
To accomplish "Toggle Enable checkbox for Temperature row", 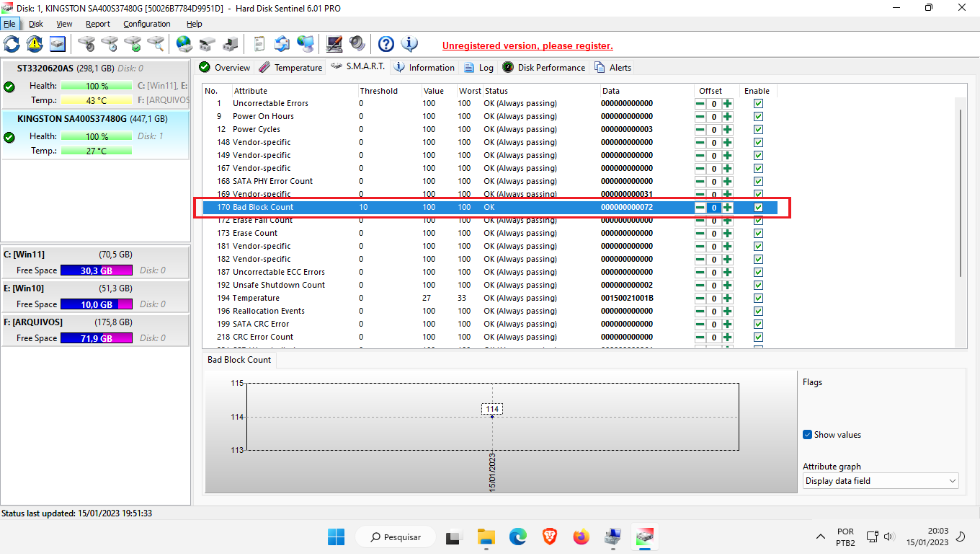I will tap(758, 299).
